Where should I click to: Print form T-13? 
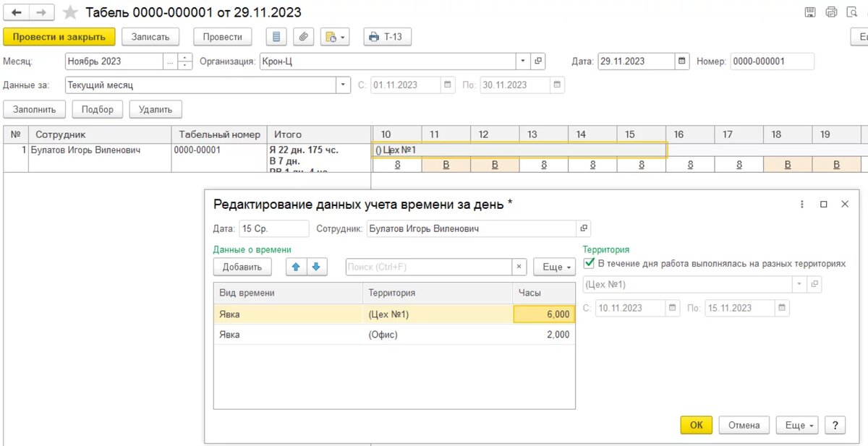pos(387,37)
